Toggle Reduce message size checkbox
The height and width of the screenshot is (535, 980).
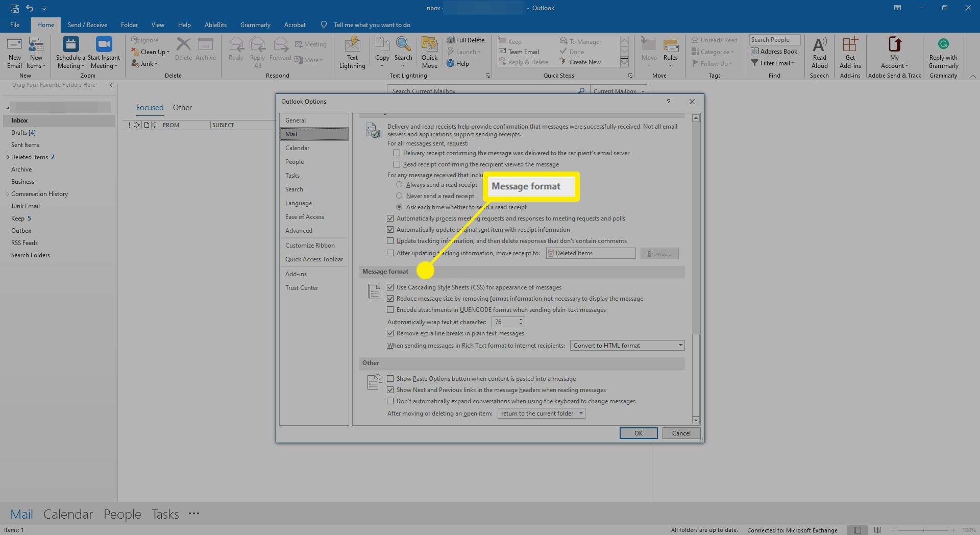tap(390, 299)
